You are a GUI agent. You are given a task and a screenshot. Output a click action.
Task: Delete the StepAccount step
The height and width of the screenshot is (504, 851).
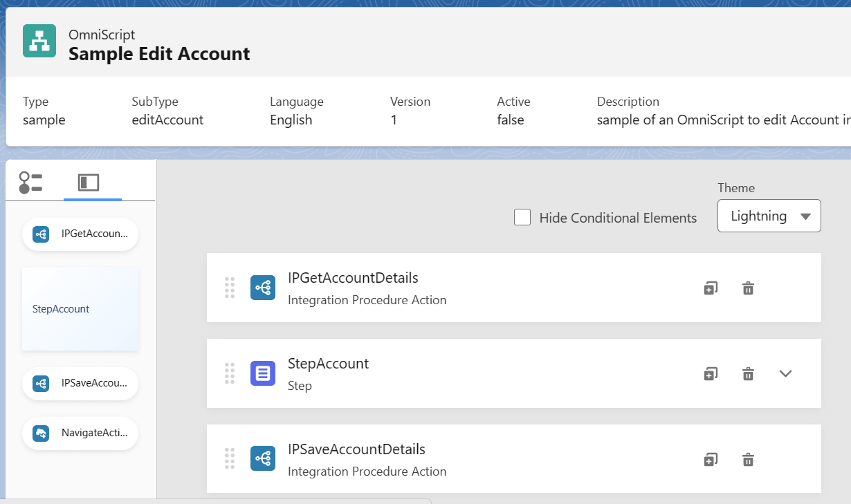[748, 373]
